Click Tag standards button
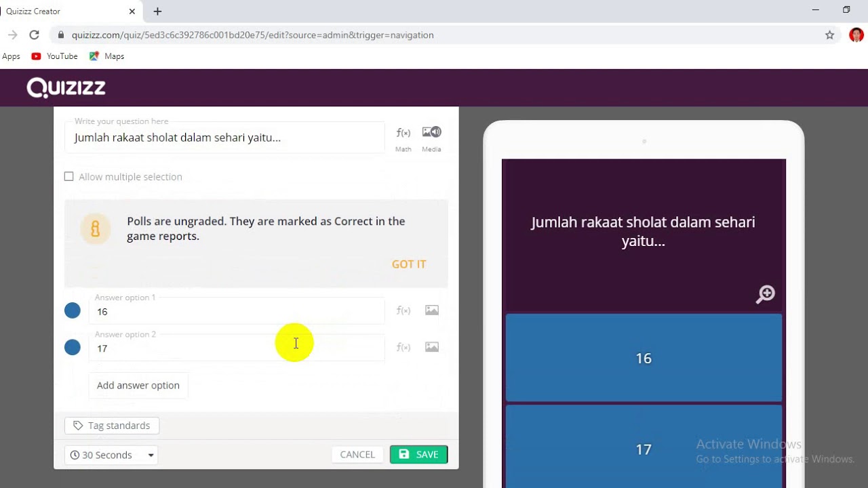The image size is (868, 488). pyautogui.click(x=112, y=426)
